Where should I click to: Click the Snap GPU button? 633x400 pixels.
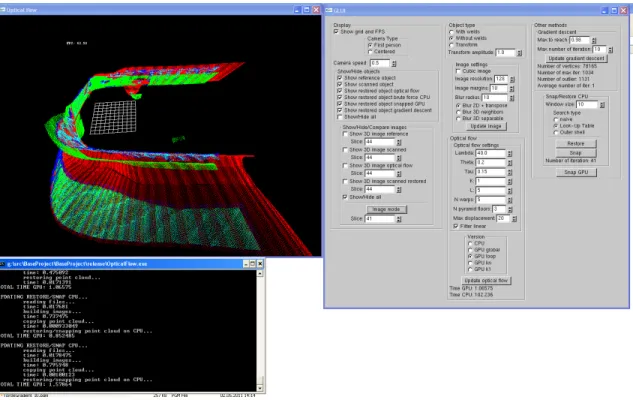pyautogui.click(x=576, y=172)
